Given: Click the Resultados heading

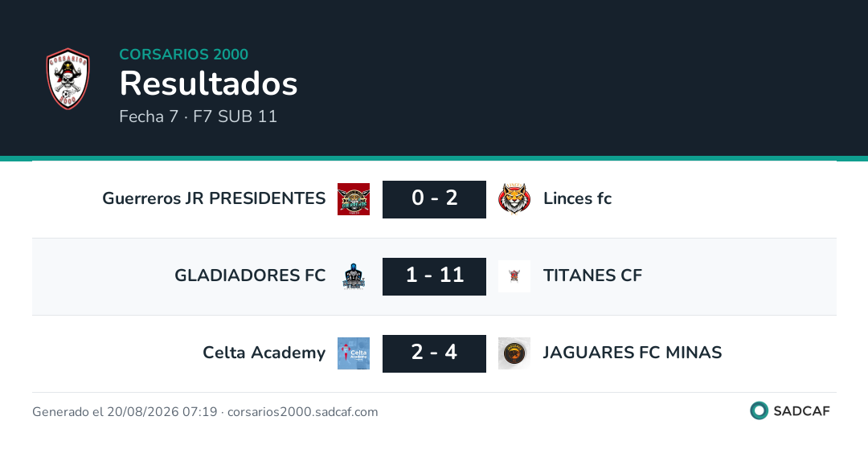Looking at the screenshot, I should coord(209,84).
